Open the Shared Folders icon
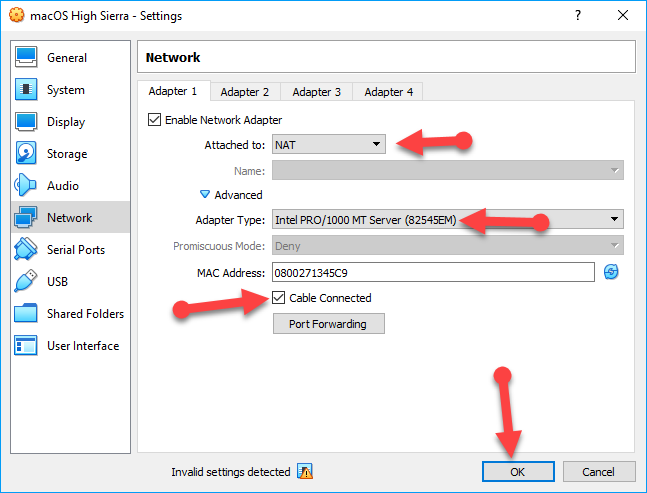647x493 pixels. (x=27, y=314)
